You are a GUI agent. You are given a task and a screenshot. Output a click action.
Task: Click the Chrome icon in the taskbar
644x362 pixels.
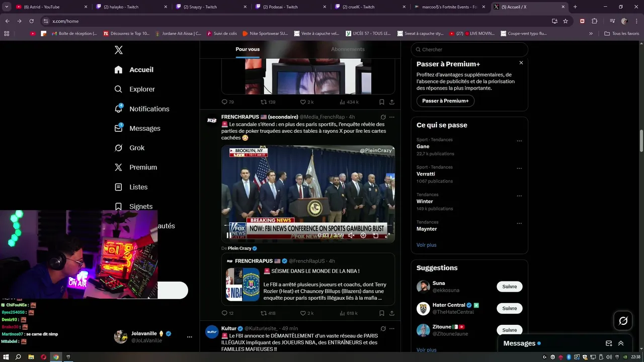(56, 357)
